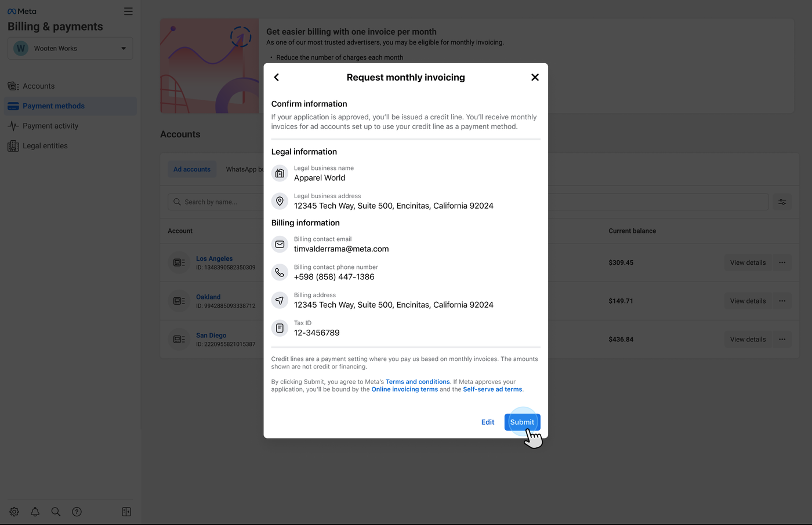The height and width of the screenshot is (525, 812).
Task: Click the Meta logo
Action: [21, 11]
